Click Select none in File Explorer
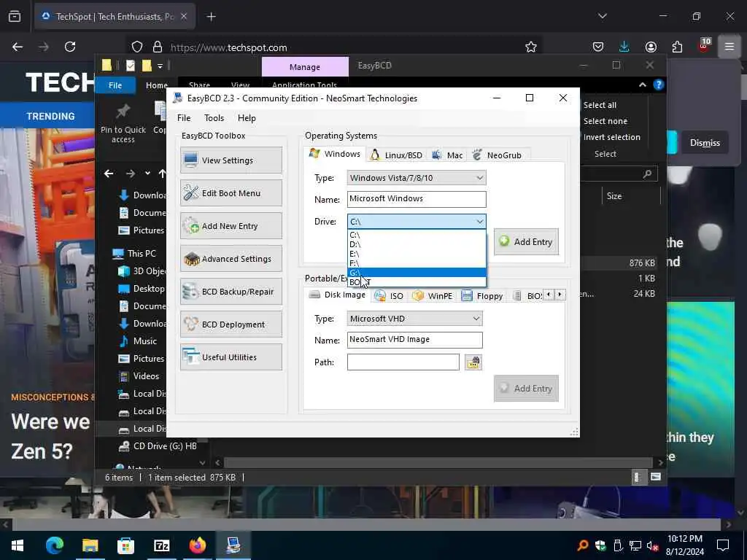 [605, 122]
